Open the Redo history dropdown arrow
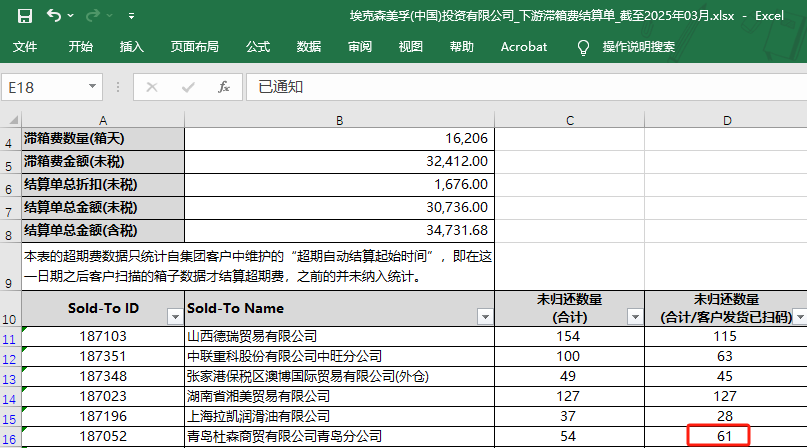Screen dimensions: 807x448 [x=110, y=16]
